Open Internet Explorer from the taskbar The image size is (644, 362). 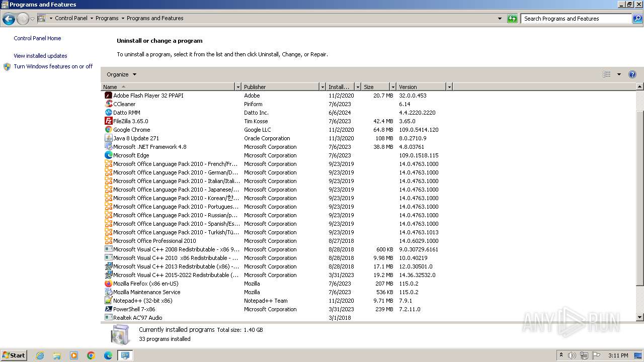pyautogui.click(x=40, y=355)
